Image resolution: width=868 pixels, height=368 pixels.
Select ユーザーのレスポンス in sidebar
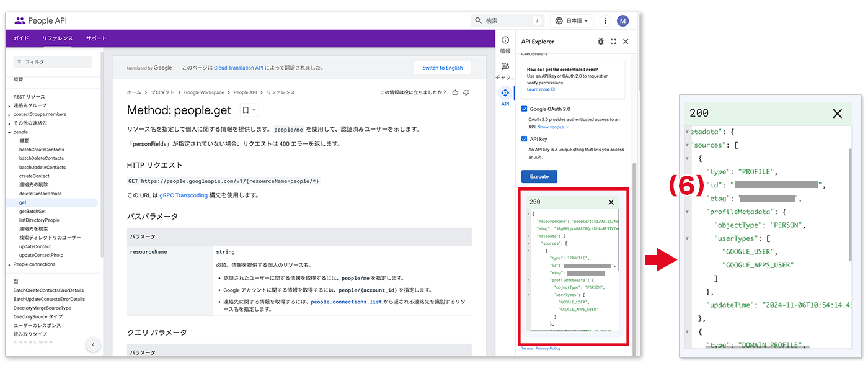click(37, 326)
